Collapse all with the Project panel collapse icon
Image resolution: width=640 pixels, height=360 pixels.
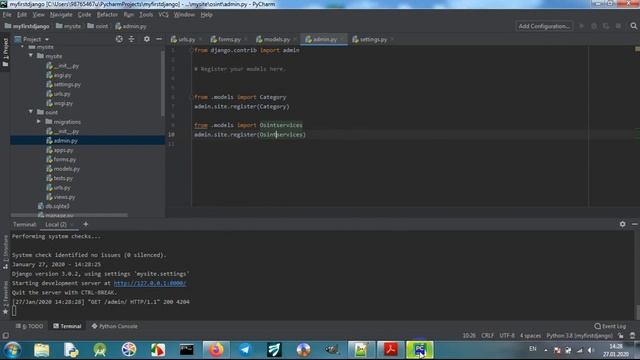(131, 39)
